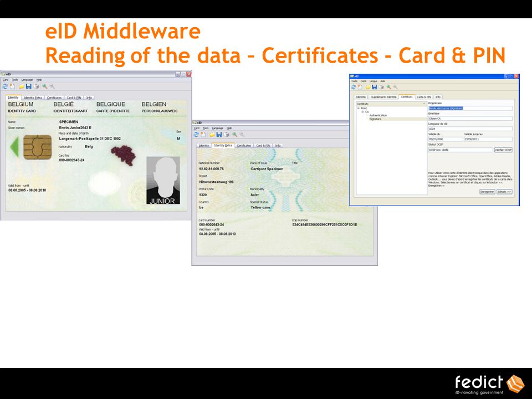Click the zoom out magnifier in the French Certificats window
Viewport: 532px width, 399px height.
click(395, 87)
